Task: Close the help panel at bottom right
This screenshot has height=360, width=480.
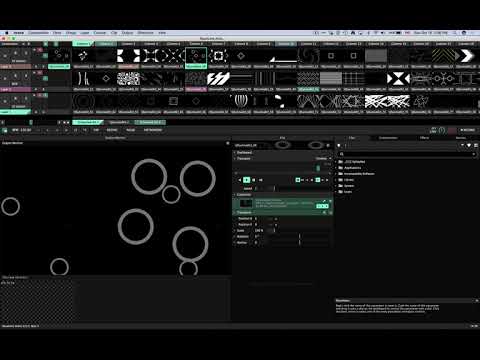Action: tap(476, 301)
